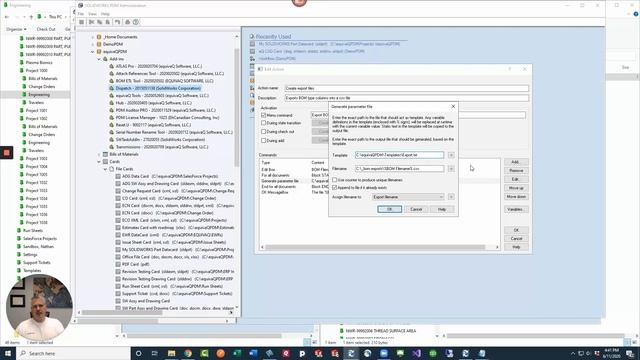Click the Cortana circle icon on taskbar
This screenshot has width=640, height=360.
[138, 353]
